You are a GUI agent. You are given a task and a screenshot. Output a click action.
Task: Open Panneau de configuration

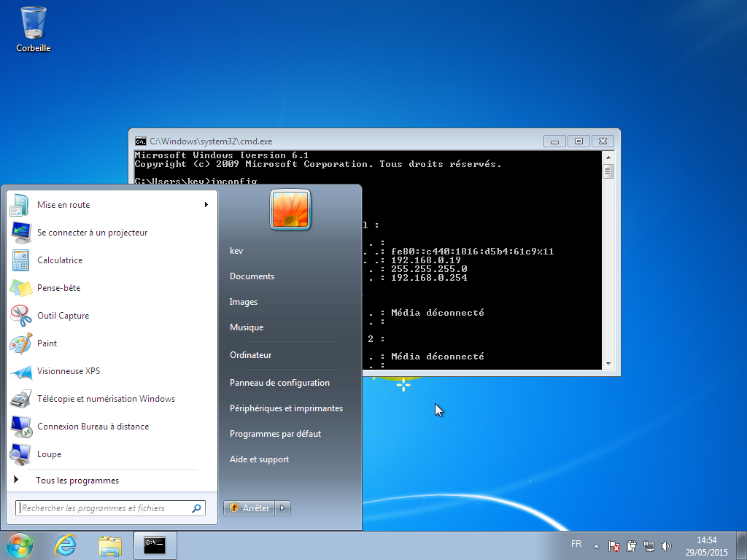[x=279, y=383]
